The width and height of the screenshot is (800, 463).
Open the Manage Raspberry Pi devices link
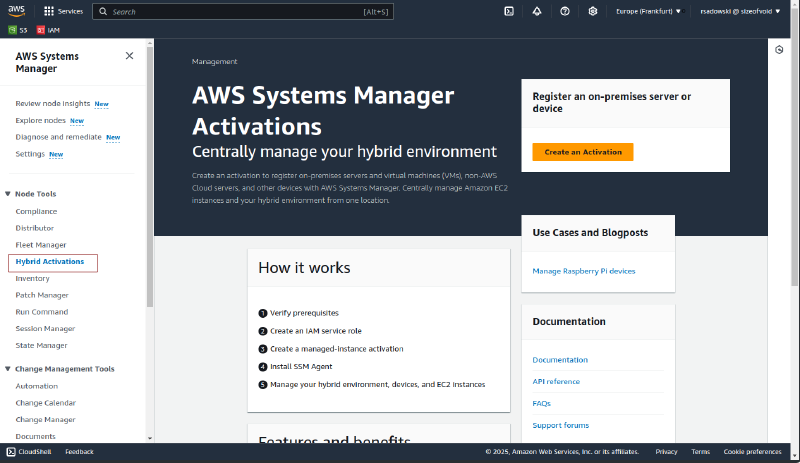[583, 271]
